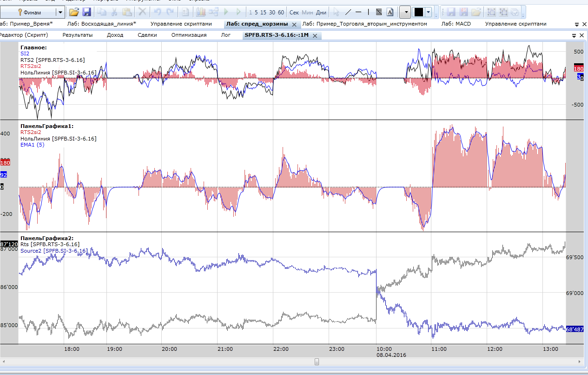
Task: Click the second layout frame icon
Action: (503, 12)
